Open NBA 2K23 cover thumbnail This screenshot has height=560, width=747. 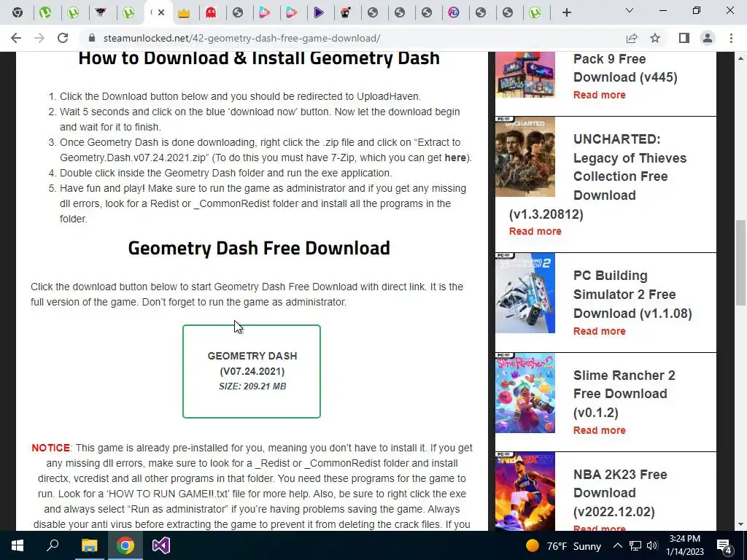[525, 491]
